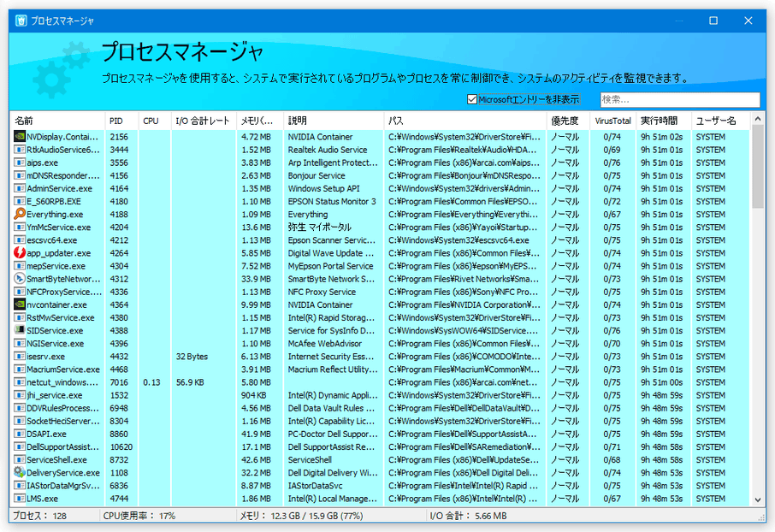The width and height of the screenshot is (775, 532).
Task: Sort by the VirusTotal column header
Action: pyautogui.click(x=612, y=121)
